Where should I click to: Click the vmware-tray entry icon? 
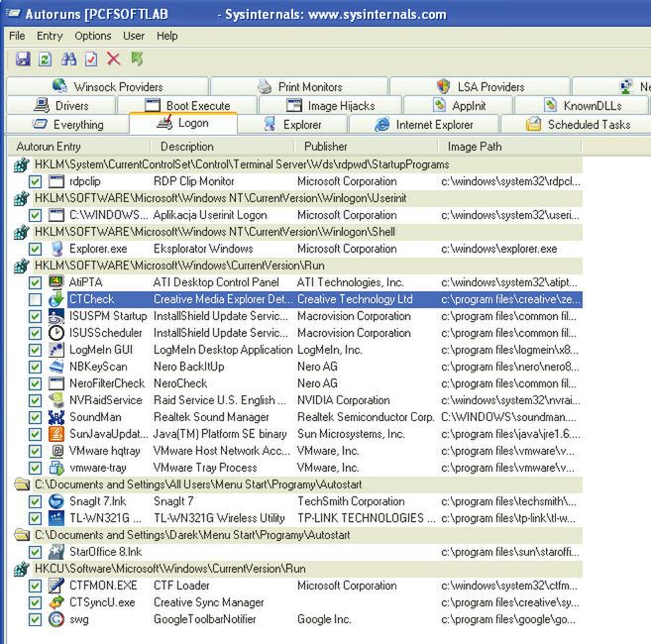coord(56,468)
